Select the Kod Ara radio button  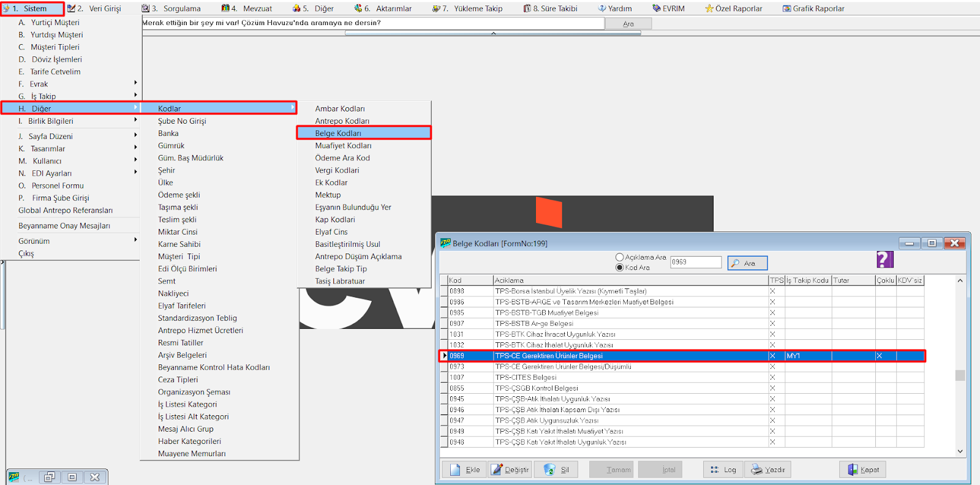click(619, 268)
